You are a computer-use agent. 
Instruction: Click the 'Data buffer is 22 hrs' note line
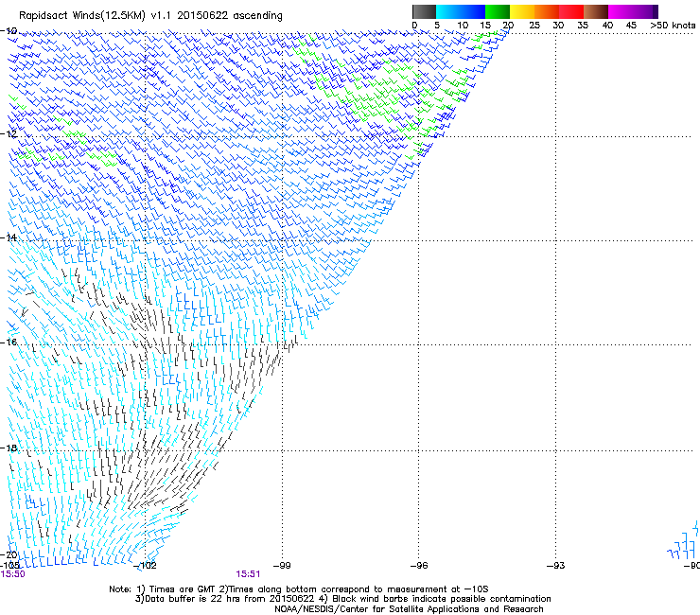(x=342, y=599)
